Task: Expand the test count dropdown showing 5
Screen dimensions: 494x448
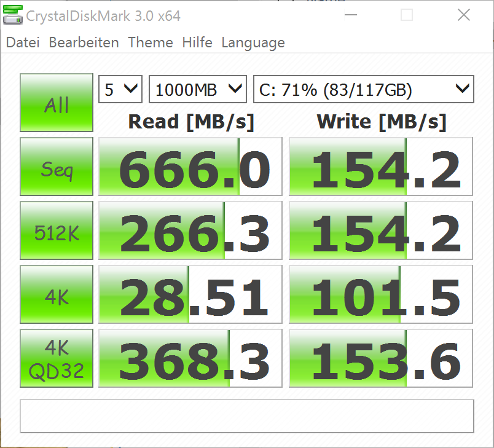Action: point(120,89)
